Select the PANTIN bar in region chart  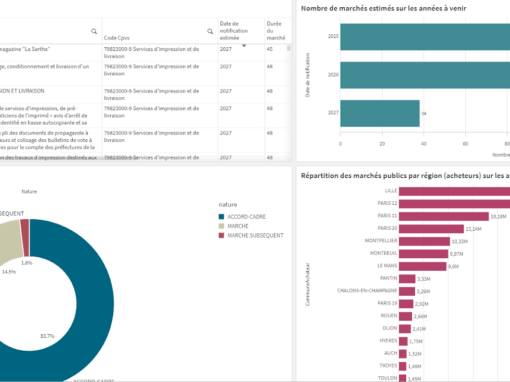tap(407, 279)
